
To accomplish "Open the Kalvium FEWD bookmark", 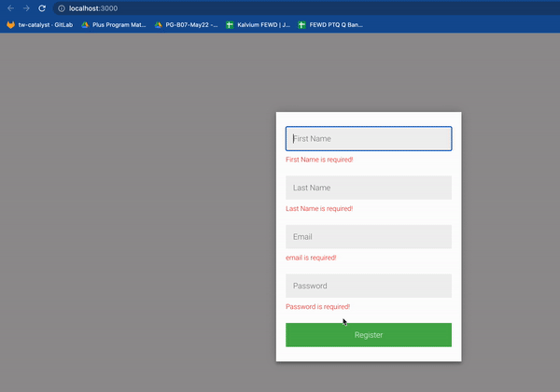I will pyautogui.click(x=259, y=25).
